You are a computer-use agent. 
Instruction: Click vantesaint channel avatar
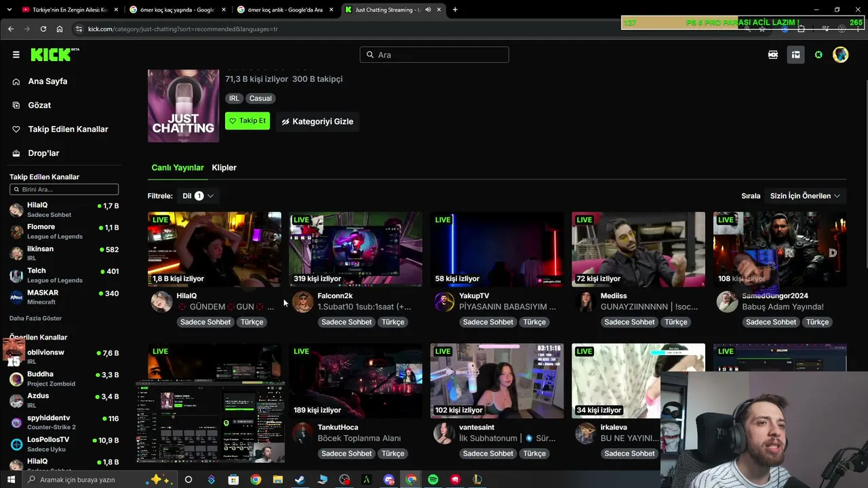tap(444, 433)
